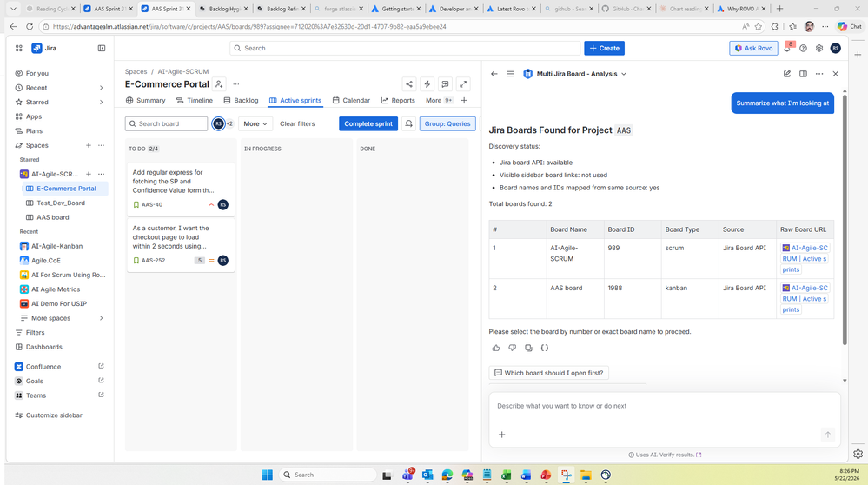Image resolution: width=868 pixels, height=485 pixels.
Task: Open the automation lightning icon
Action: click(427, 84)
